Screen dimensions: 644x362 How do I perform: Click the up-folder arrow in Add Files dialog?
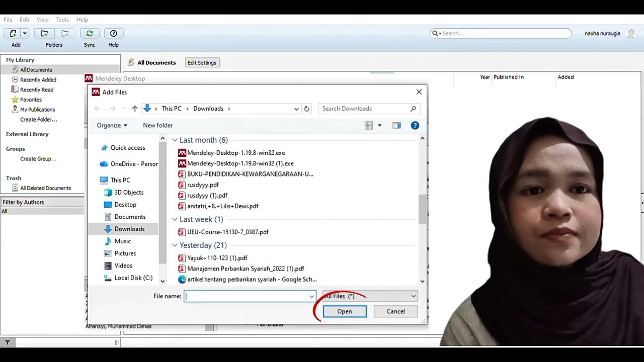pos(135,109)
